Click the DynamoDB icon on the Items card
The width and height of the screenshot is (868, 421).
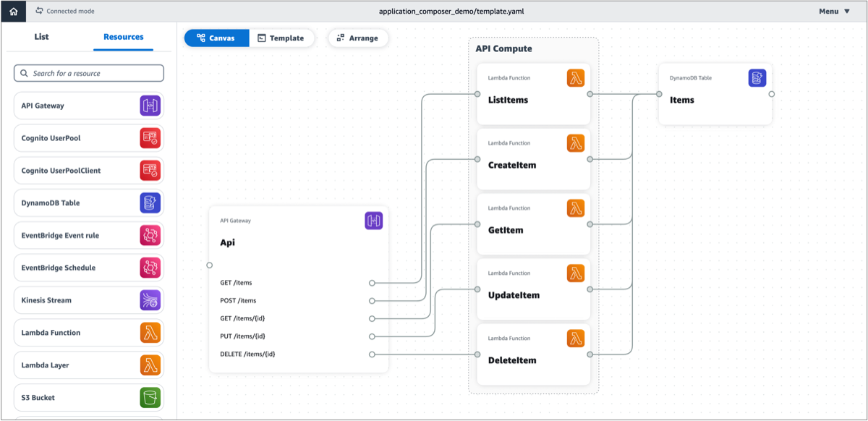757,77
